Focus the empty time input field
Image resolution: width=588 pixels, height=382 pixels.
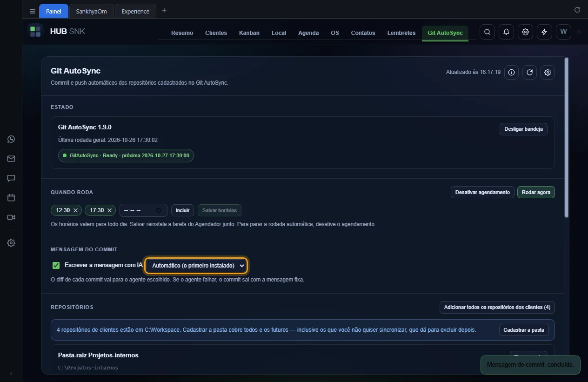coord(143,210)
